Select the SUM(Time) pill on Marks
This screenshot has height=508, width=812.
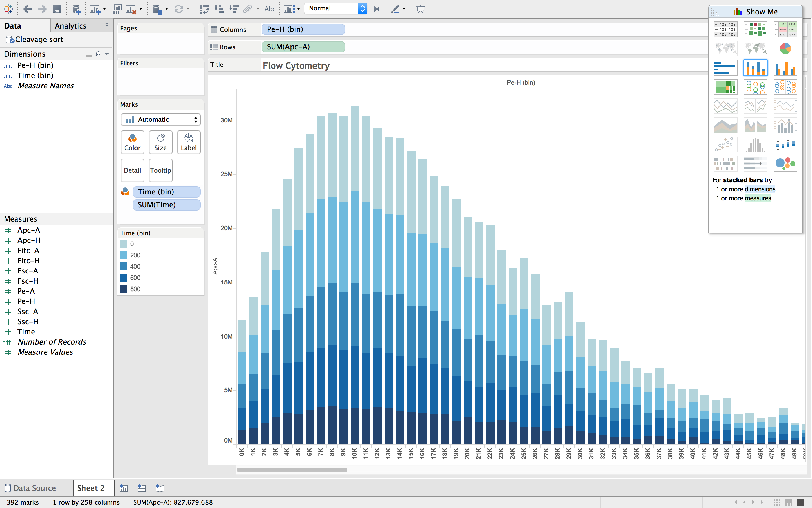pyautogui.click(x=166, y=205)
